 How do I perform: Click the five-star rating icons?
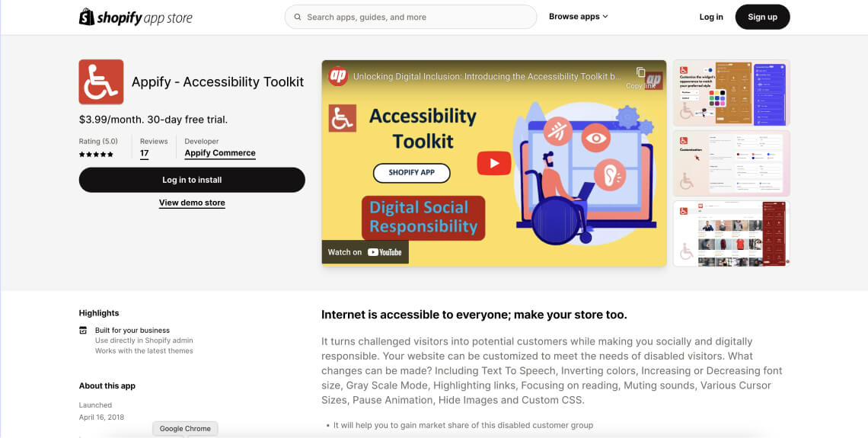[96, 155]
